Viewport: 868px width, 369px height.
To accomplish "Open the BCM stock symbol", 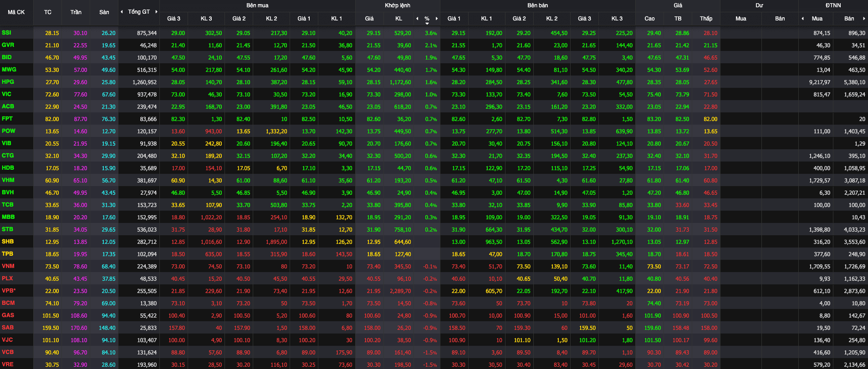I will [8, 303].
